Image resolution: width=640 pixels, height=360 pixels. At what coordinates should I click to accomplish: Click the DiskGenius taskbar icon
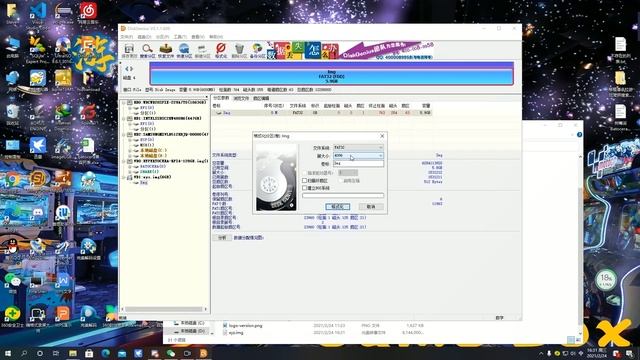203,353
